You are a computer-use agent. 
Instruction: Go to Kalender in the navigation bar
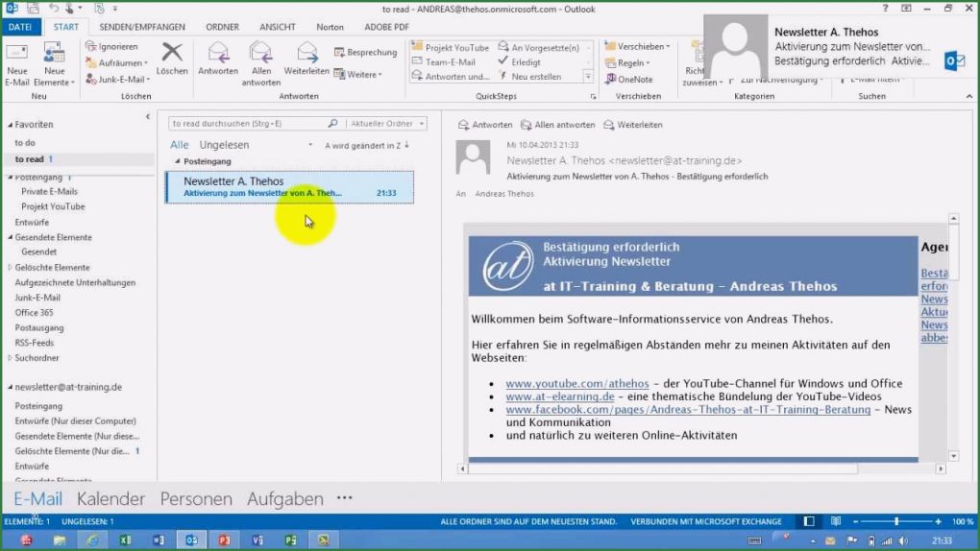click(110, 498)
